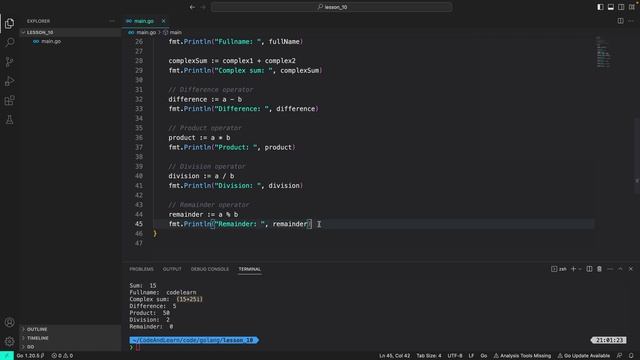Click the "remainder := a % b" code line
This screenshot has height=360, width=640.
tap(203, 214)
